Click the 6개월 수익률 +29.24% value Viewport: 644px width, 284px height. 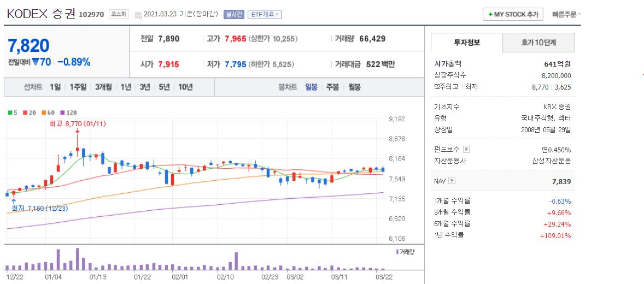pos(558,224)
